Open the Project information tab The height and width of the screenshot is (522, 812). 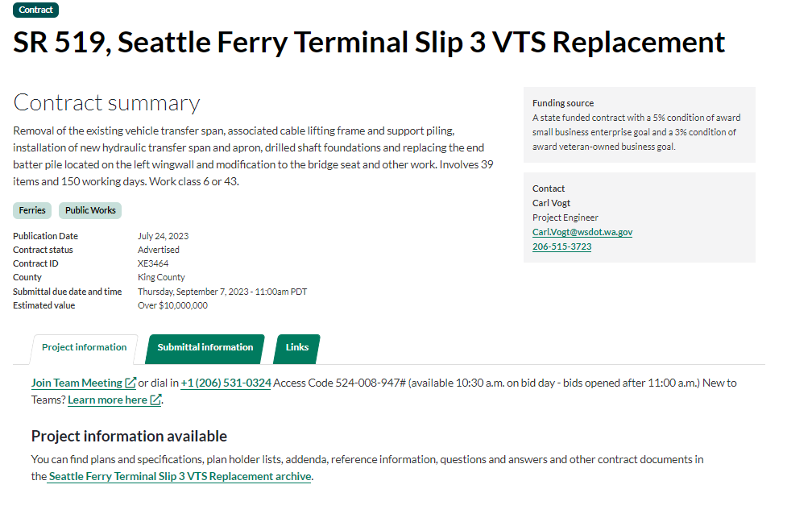tap(85, 348)
